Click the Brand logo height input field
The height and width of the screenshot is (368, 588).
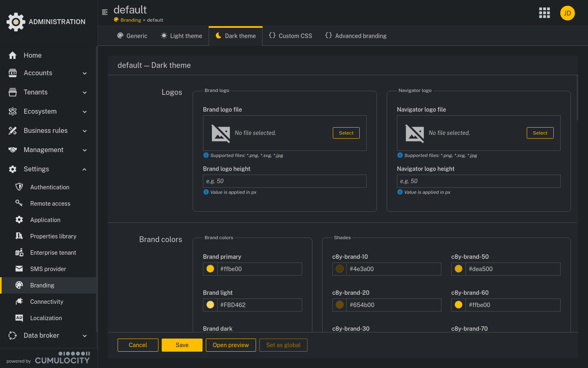[x=285, y=181]
